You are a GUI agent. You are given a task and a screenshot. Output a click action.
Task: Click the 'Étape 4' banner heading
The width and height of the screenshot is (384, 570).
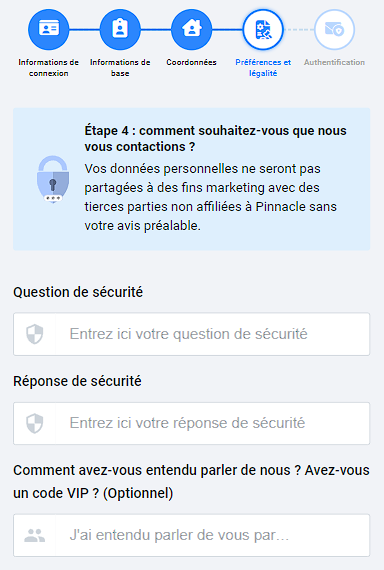(x=215, y=139)
